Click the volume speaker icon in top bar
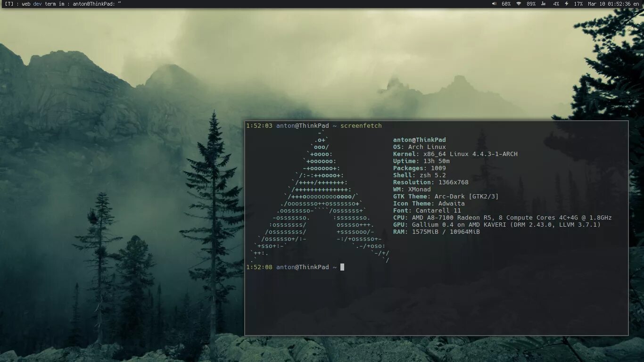Viewport: 644px width, 362px height. [x=494, y=3]
